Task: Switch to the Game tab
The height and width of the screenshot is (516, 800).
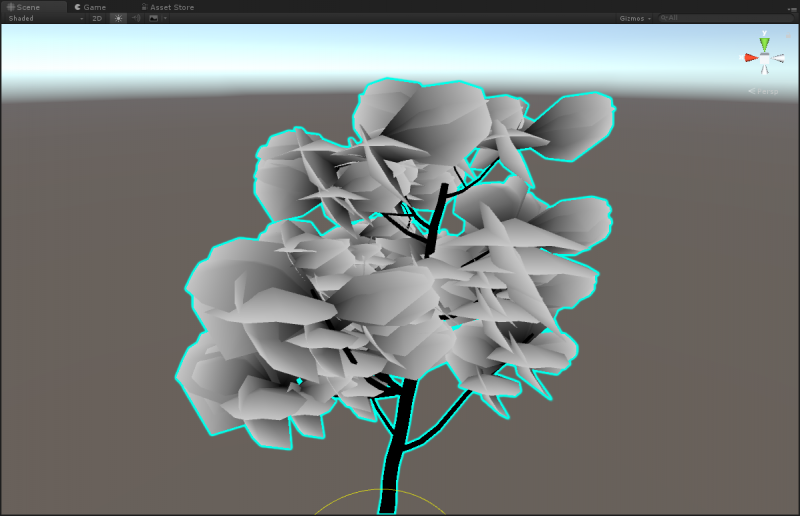Action: 90,7
